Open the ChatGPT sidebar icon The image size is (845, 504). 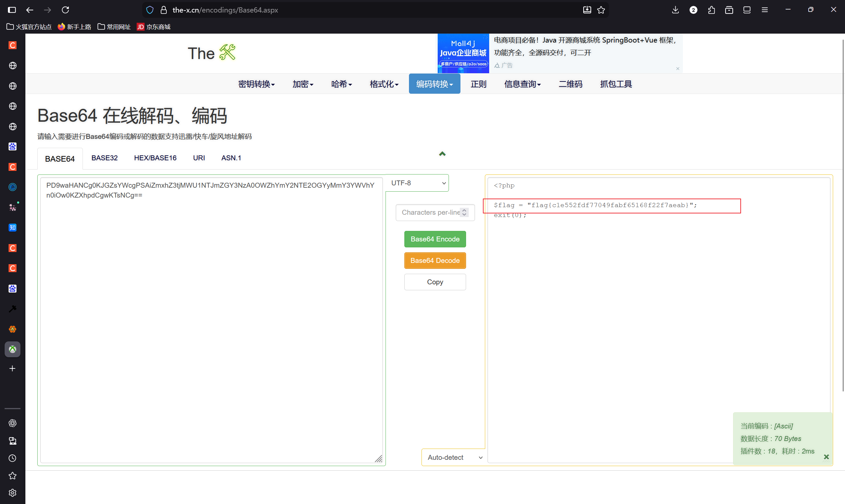pyautogui.click(x=13, y=423)
